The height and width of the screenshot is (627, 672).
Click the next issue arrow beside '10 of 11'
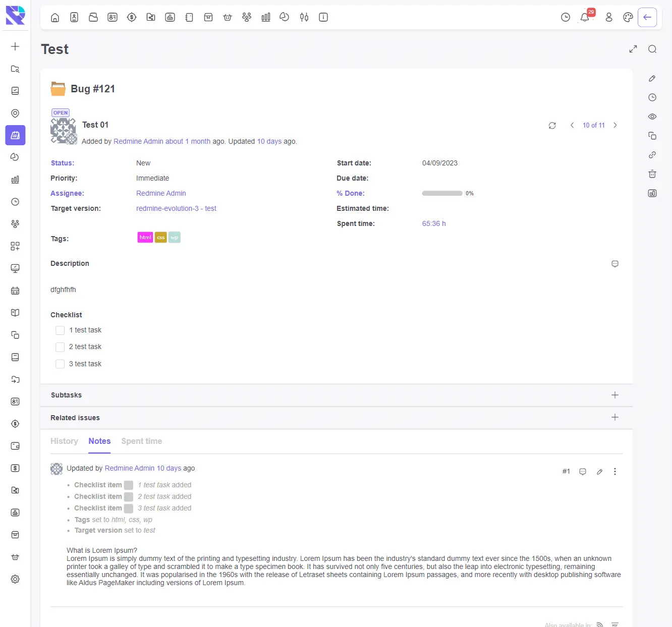pos(615,125)
